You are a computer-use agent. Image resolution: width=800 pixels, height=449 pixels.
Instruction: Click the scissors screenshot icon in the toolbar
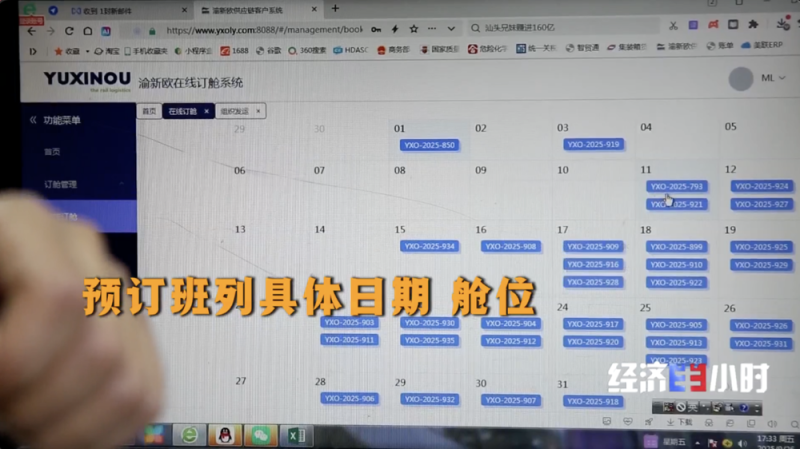(x=673, y=25)
